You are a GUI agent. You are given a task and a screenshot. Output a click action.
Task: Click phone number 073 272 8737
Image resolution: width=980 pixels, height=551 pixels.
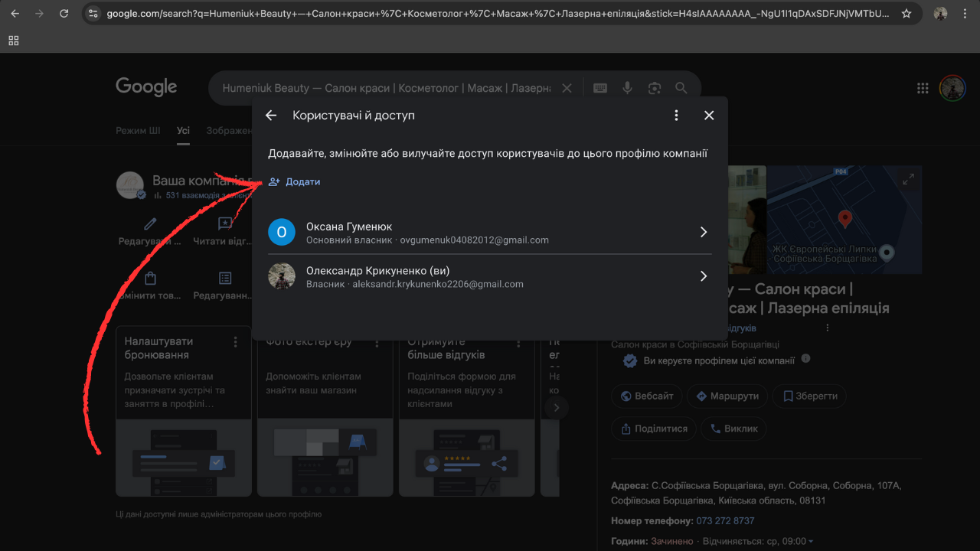point(725,521)
